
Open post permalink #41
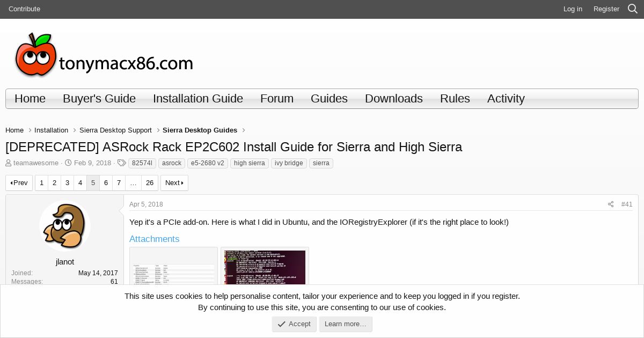pos(627,204)
